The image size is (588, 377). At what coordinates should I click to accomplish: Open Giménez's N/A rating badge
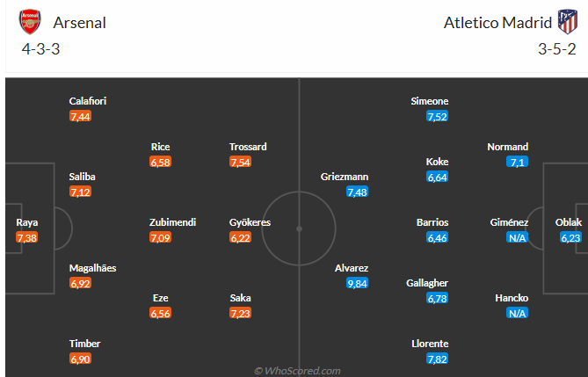point(517,237)
